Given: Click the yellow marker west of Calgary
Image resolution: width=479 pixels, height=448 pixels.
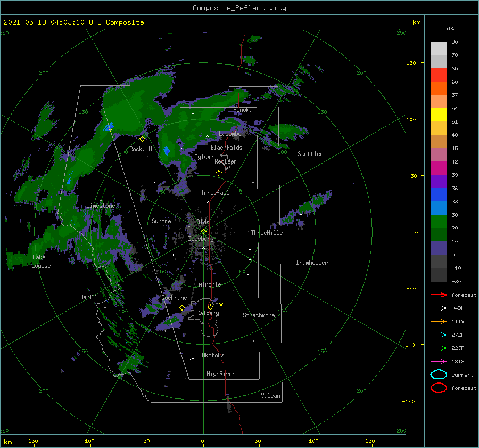Looking at the screenshot, I should pos(183,308).
